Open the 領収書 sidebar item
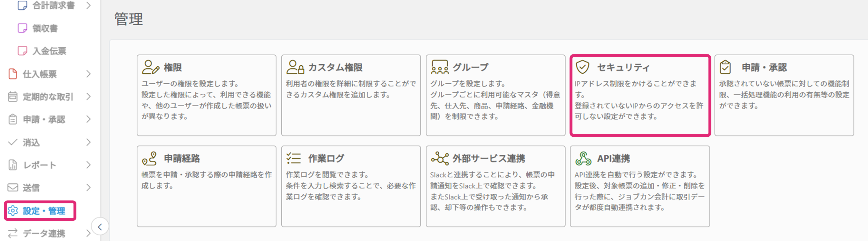This screenshot has width=868, height=241. 45,28
